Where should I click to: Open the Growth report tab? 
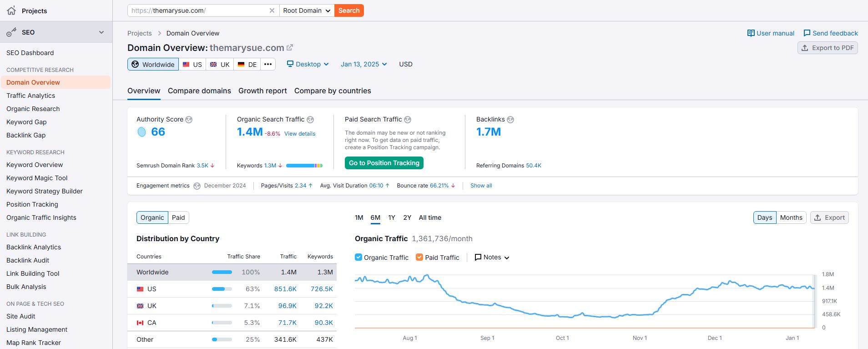coord(262,91)
